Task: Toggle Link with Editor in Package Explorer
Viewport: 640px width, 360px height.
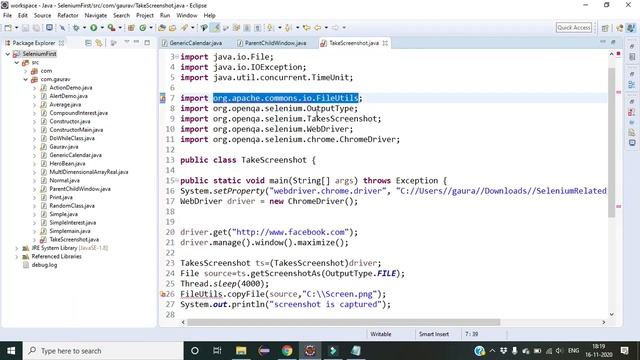Action: click(99, 43)
